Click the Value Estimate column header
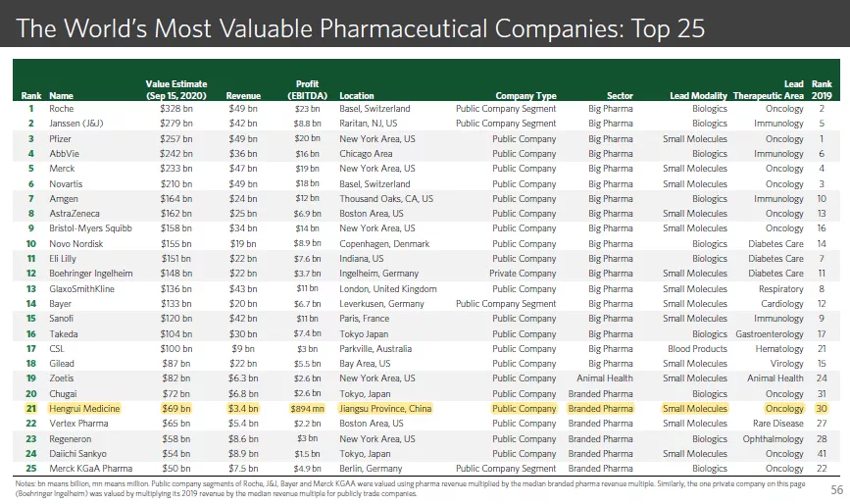Image resolution: width=850 pixels, height=504 pixels. click(x=176, y=89)
